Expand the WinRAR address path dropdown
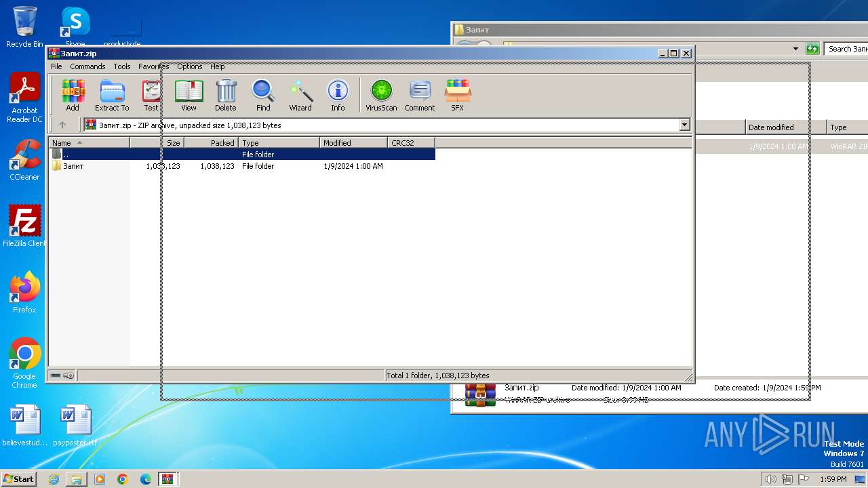868x488 pixels. 684,125
